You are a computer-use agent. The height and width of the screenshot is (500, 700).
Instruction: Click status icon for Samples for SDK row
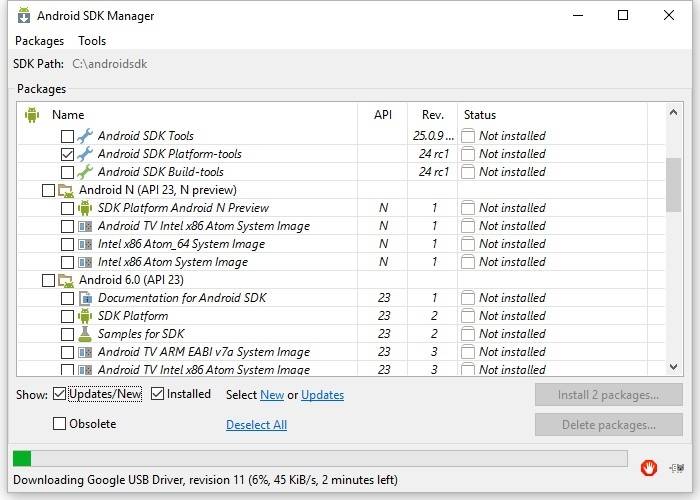467,334
